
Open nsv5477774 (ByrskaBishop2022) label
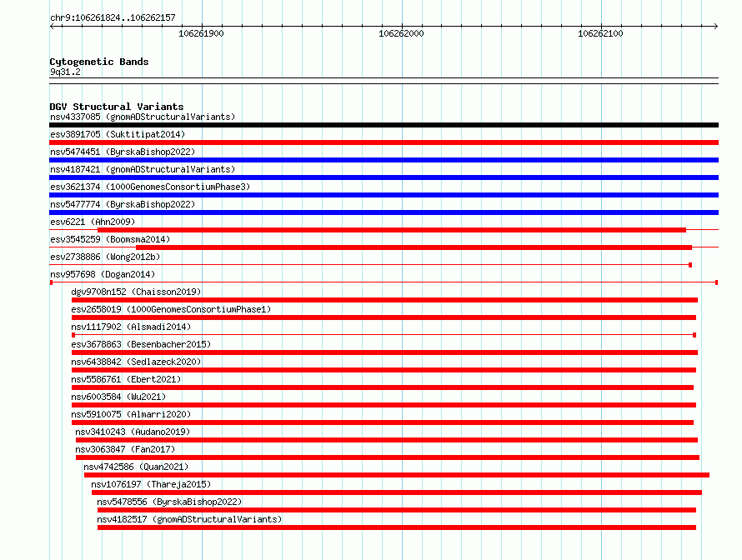pyautogui.click(x=123, y=204)
